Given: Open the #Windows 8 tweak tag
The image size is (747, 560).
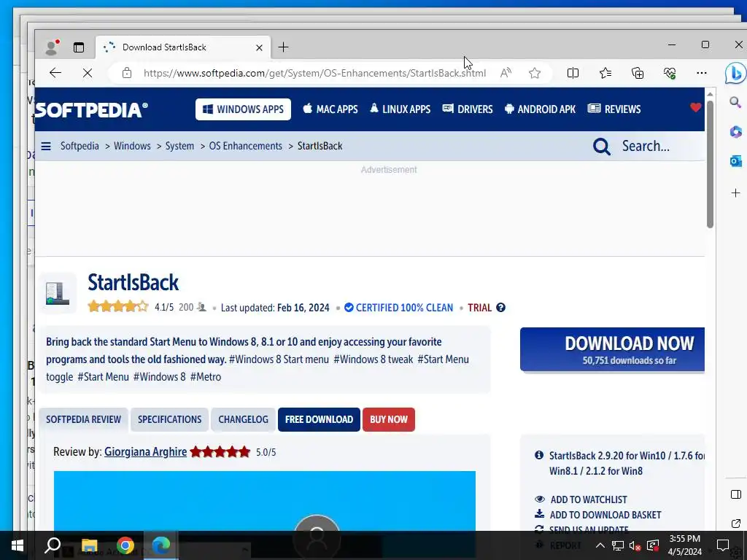Looking at the screenshot, I should pos(373,359).
